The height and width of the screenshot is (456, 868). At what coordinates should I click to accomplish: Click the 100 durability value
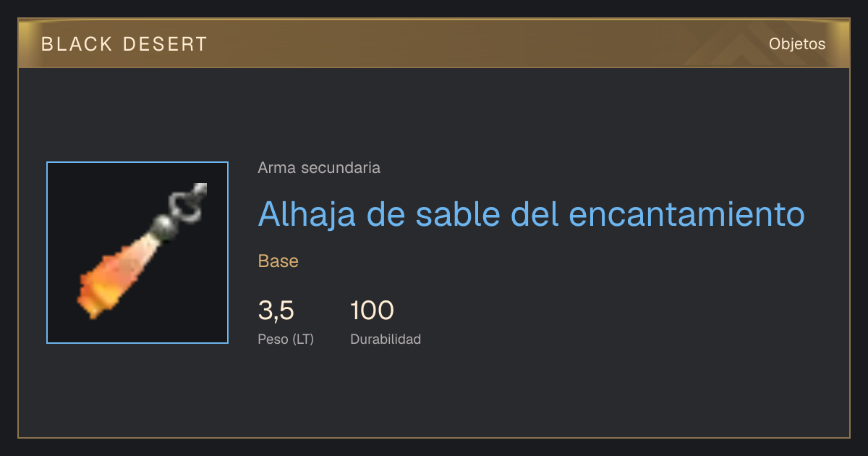point(372,311)
